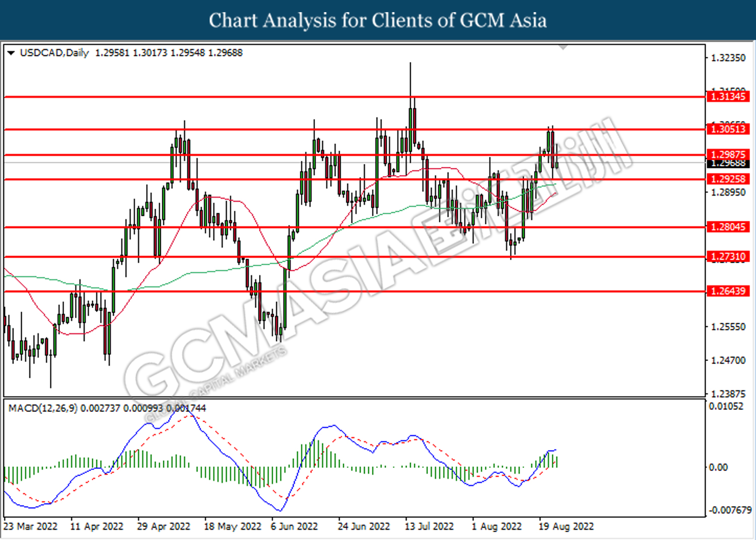Image resolution: width=756 pixels, height=540 pixels.
Task: Click the 1.30513 price level label
Action: coord(728,129)
